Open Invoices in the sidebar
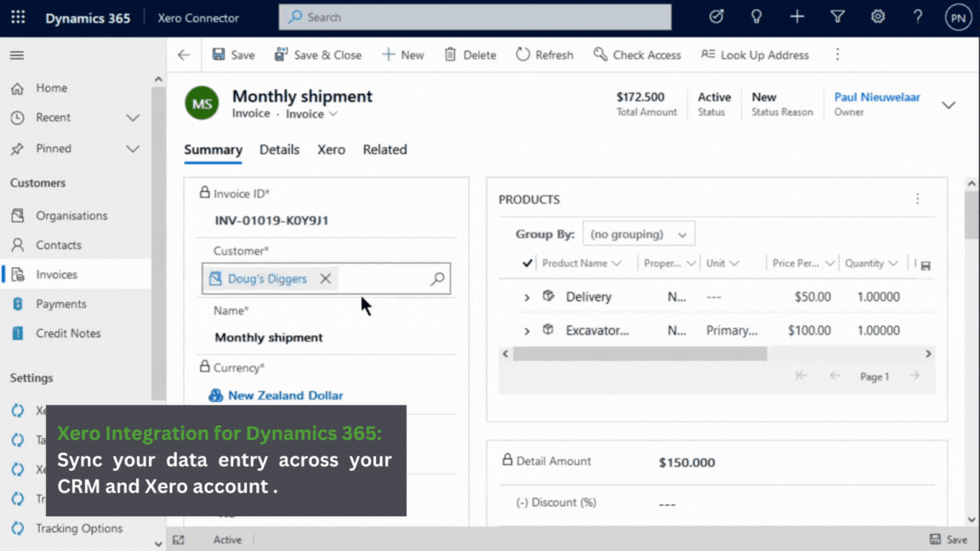 tap(76, 275)
